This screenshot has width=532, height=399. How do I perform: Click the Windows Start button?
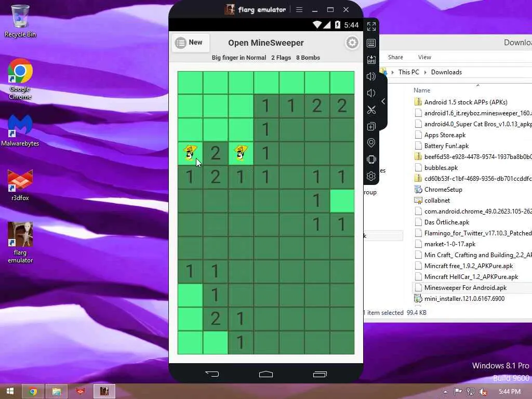pos(10,391)
